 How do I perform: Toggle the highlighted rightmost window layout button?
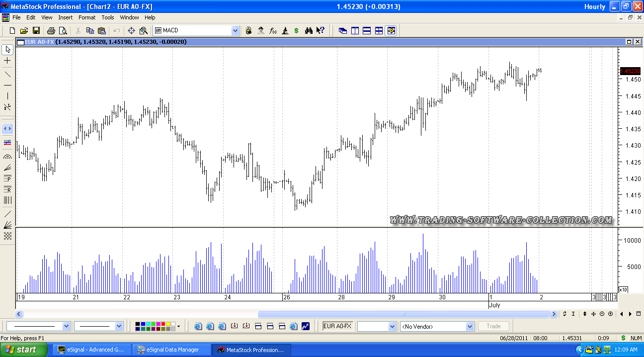pyautogui.click(x=391, y=31)
